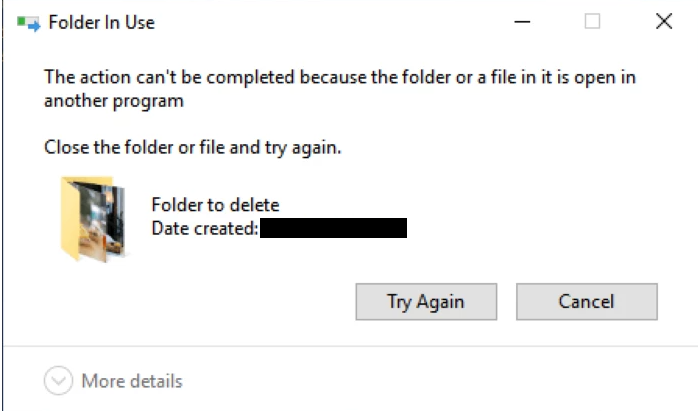
Task: Click the file-transfer icon in the title bar
Action: point(26,22)
